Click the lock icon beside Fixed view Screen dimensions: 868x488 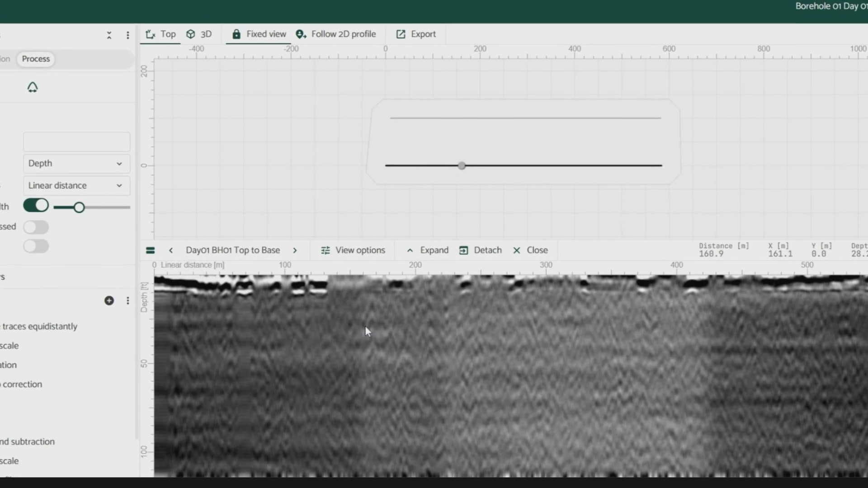pyautogui.click(x=236, y=34)
